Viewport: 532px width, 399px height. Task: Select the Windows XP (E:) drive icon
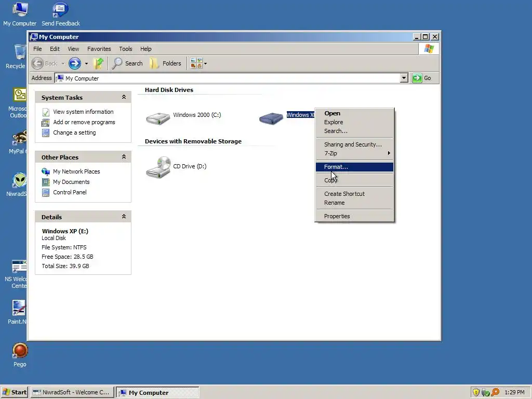[271, 118]
